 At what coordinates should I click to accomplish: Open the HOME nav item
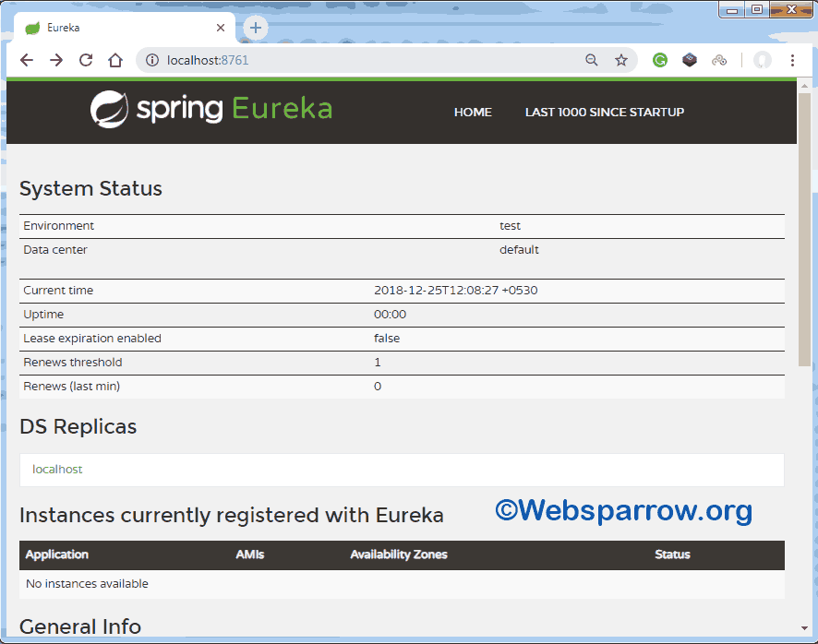click(x=473, y=113)
